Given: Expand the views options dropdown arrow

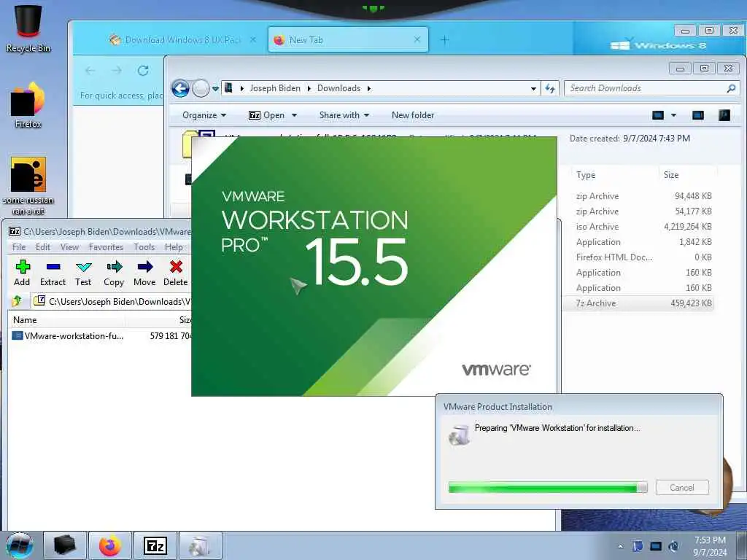Looking at the screenshot, I should [673, 115].
